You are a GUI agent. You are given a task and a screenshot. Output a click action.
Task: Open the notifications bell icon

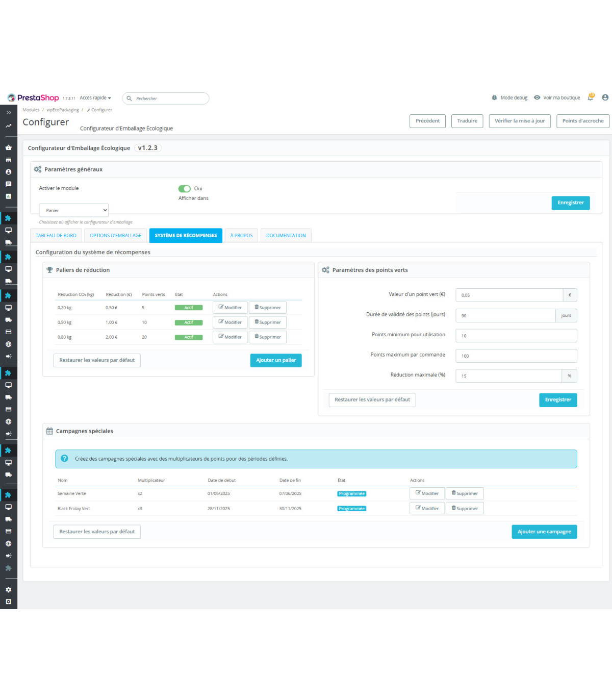591,97
